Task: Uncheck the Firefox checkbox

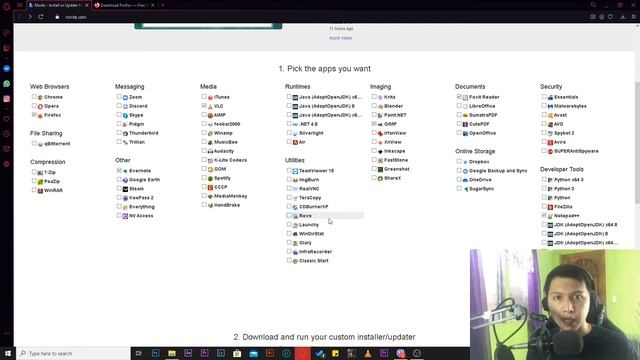Action: 34,115
